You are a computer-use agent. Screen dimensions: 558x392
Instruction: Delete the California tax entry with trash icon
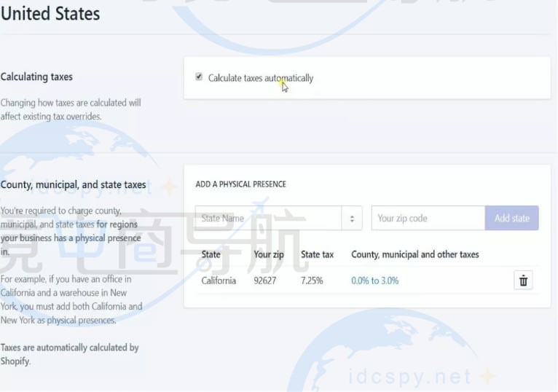522,281
